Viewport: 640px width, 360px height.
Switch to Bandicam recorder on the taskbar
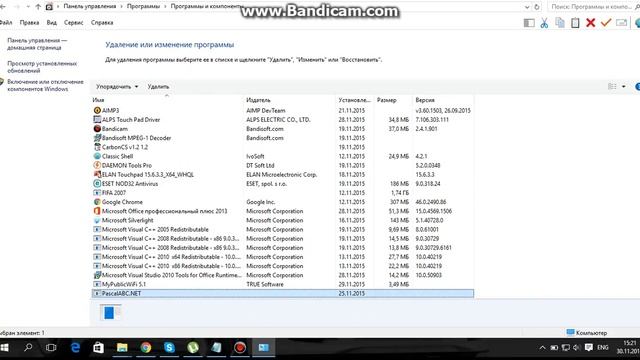tap(240, 348)
